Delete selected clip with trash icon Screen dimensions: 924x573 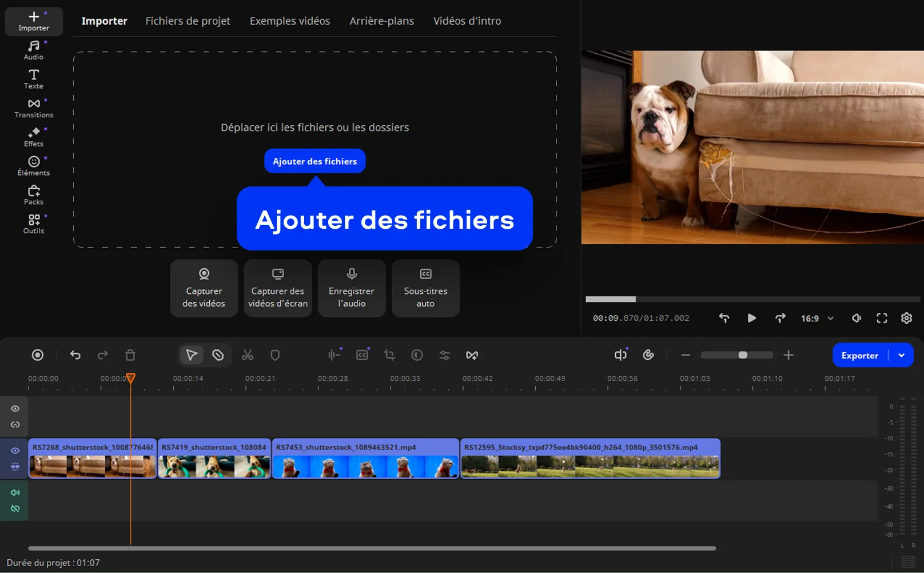(130, 355)
